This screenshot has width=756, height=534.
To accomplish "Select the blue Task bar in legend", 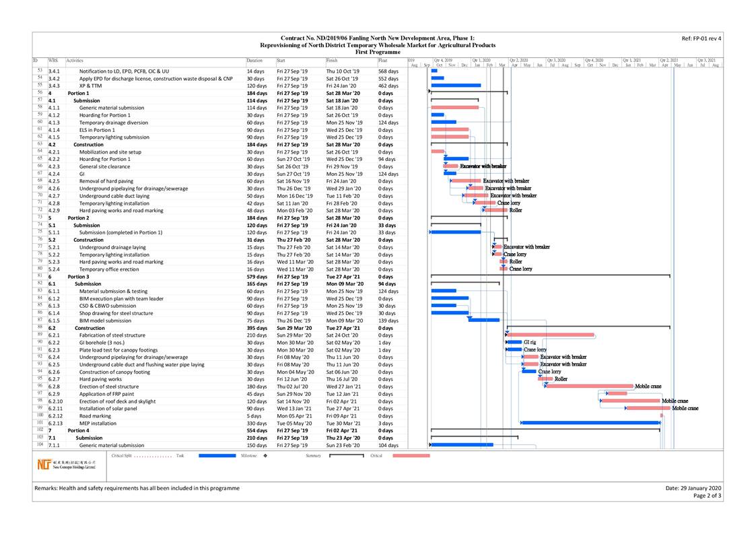I will [217, 456].
